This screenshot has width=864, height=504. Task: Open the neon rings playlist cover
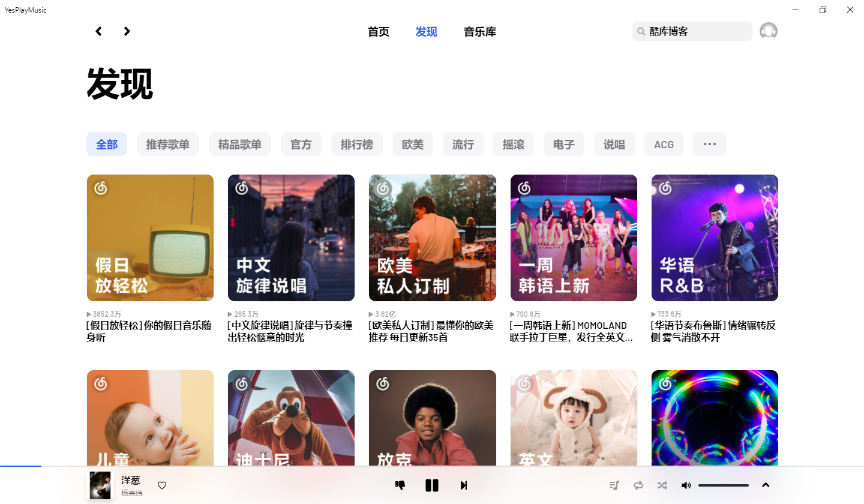point(715,418)
